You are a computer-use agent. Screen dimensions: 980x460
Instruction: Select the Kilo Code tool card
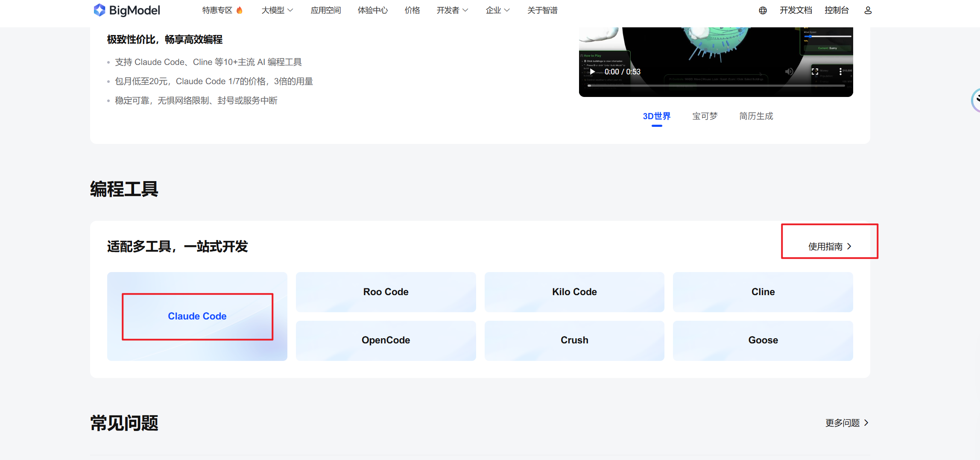(x=574, y=292)
